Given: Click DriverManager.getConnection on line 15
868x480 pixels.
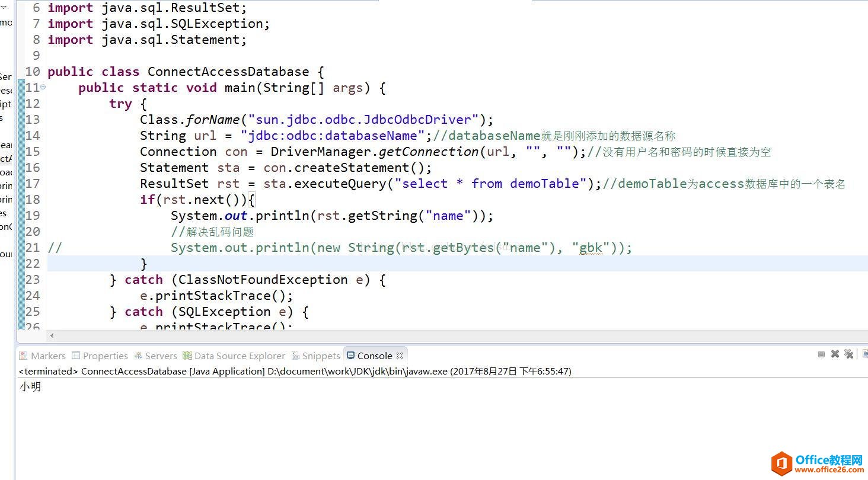Looking at the screenshot, I should coord(375,152).
